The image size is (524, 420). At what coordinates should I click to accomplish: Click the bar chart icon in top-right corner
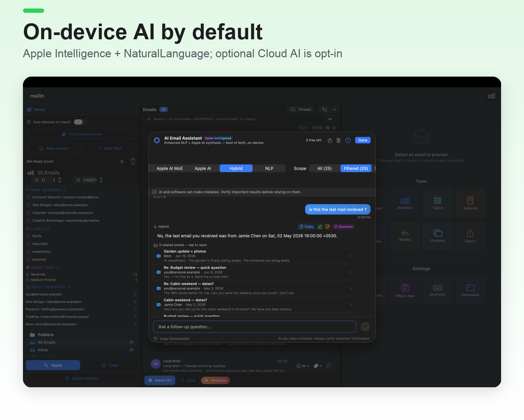(492, 96)
